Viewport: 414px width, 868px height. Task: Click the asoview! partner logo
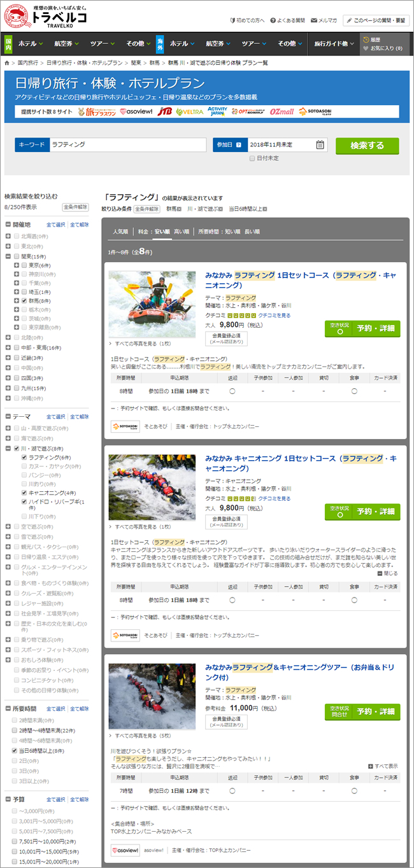pyautogui.click(x=136, y=111)
